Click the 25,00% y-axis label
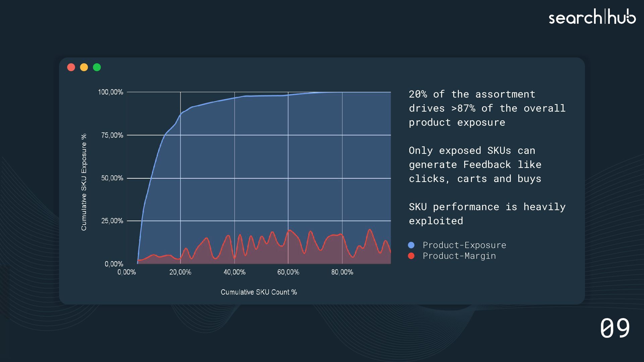This screenshot has height=362, width=644. [112, 221]
